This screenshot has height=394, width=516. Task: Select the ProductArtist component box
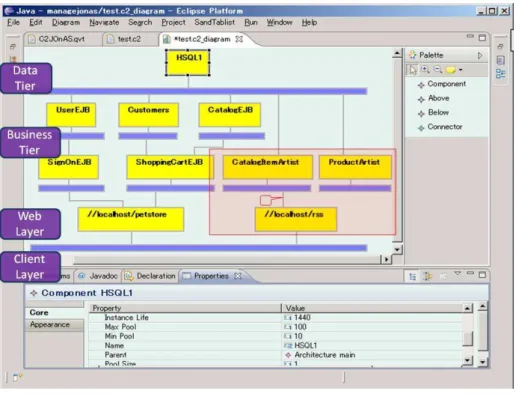[355, 167]
